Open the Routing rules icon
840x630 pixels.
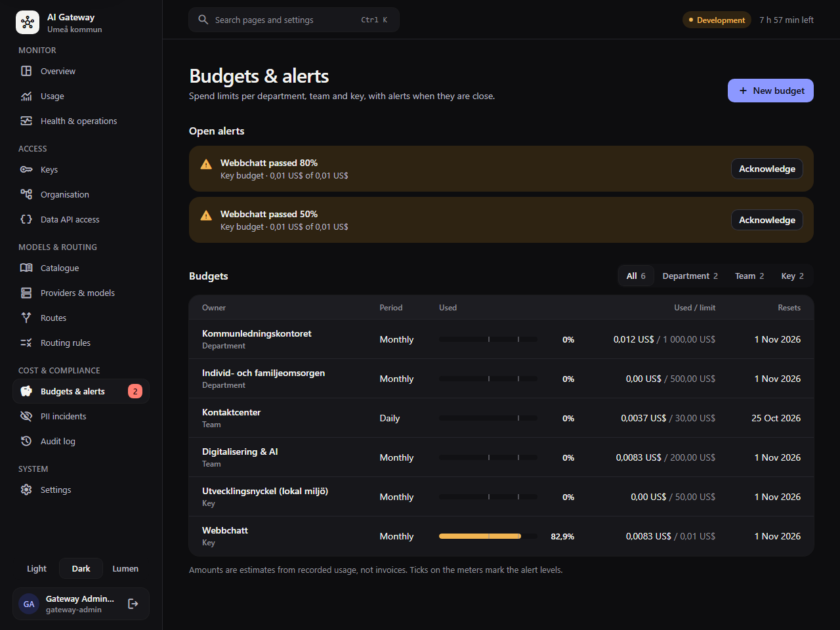[26, 343]
